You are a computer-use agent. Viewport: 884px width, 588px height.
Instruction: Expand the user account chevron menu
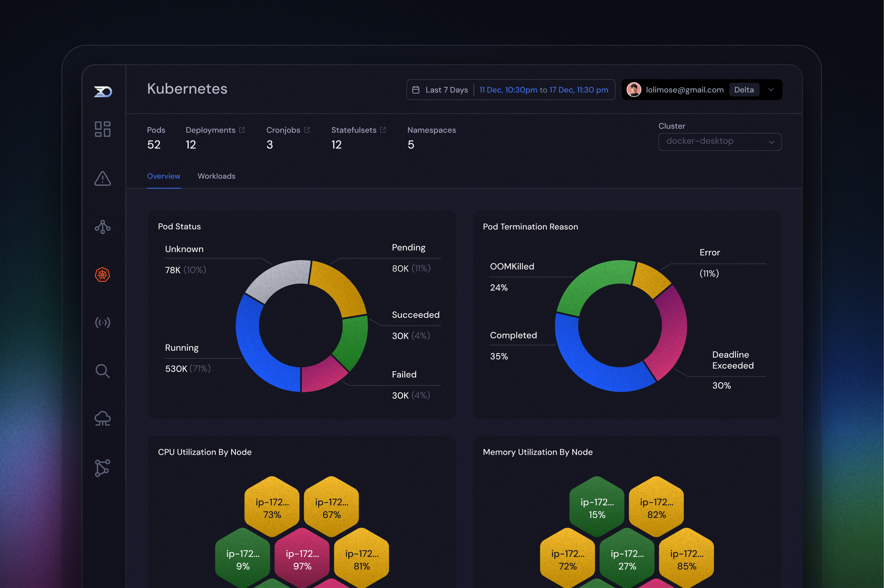click(x=771, y=90)
